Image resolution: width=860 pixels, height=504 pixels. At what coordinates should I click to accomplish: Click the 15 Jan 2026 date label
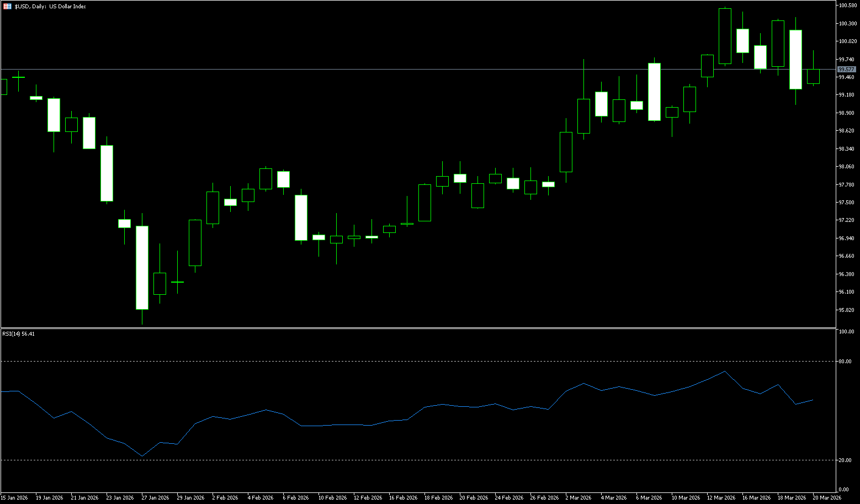coord(14,498)
